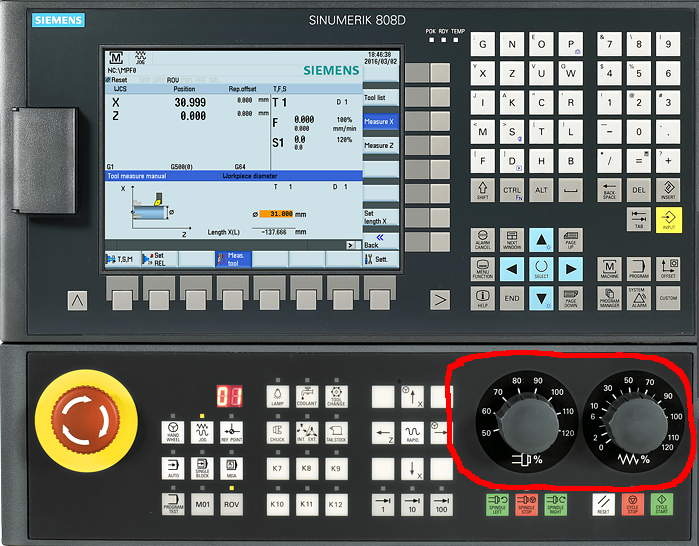Select the Tool list softkey on screen
699x546 pixels.
pos(381,98)
